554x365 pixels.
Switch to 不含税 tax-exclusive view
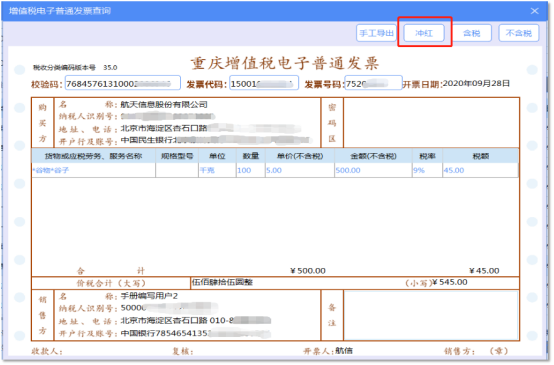click(519, 33)
